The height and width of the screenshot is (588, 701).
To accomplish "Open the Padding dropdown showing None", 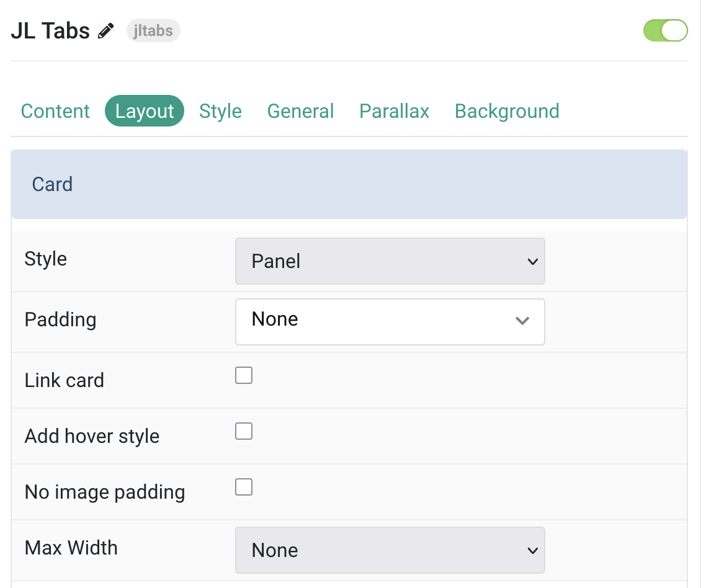I will click(390, 321).
